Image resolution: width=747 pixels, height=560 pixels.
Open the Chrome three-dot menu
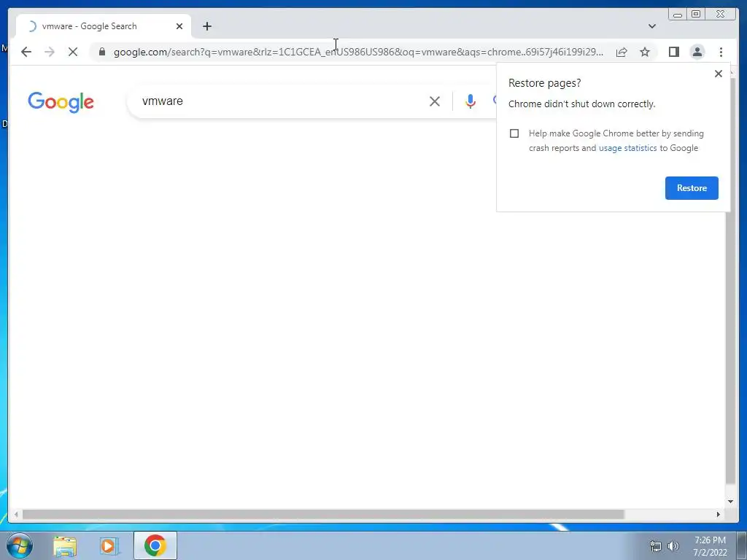721,52
